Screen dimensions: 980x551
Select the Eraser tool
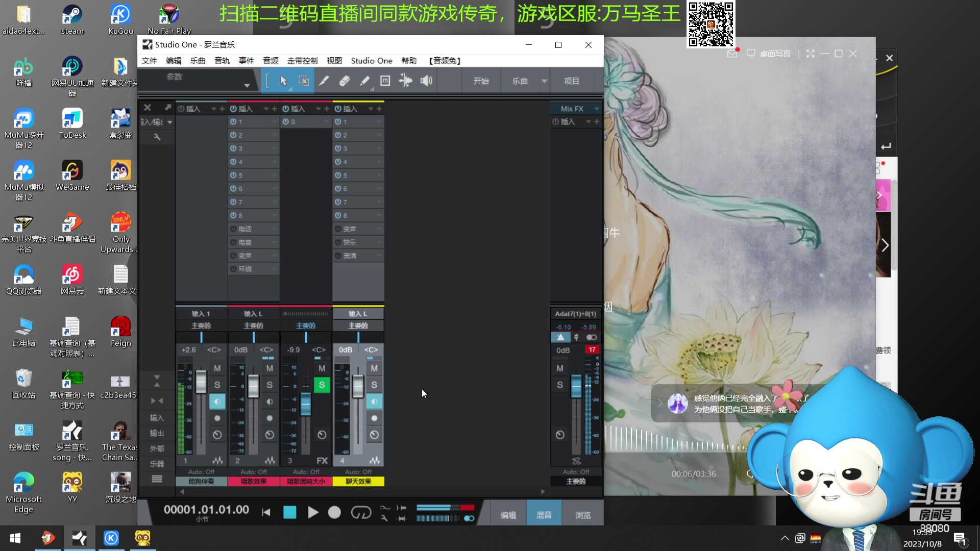click(x=345, y=80)
